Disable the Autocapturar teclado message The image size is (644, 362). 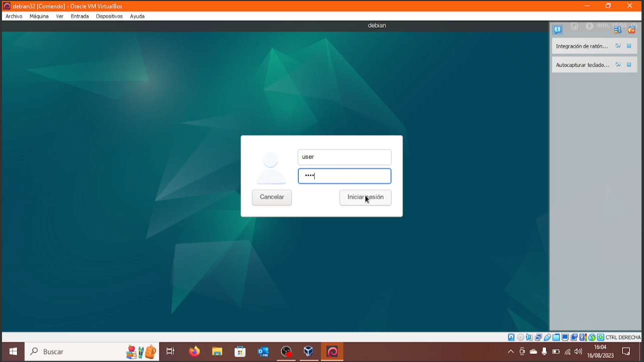pos(618,65)
